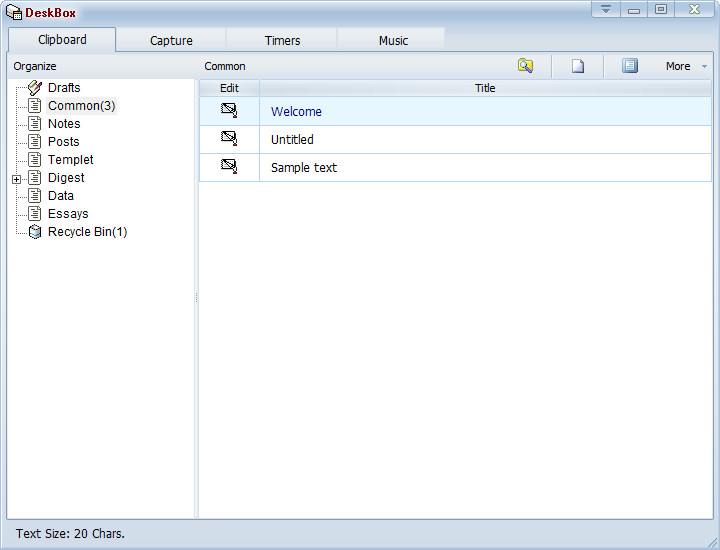Click the Organize panel label

click(x=35, y=66)
